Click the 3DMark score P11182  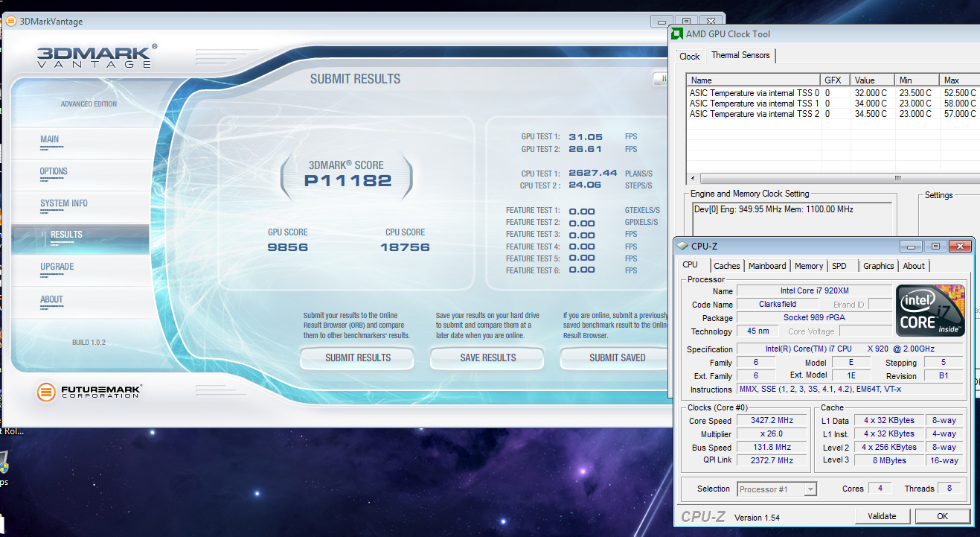pos(347,180)
